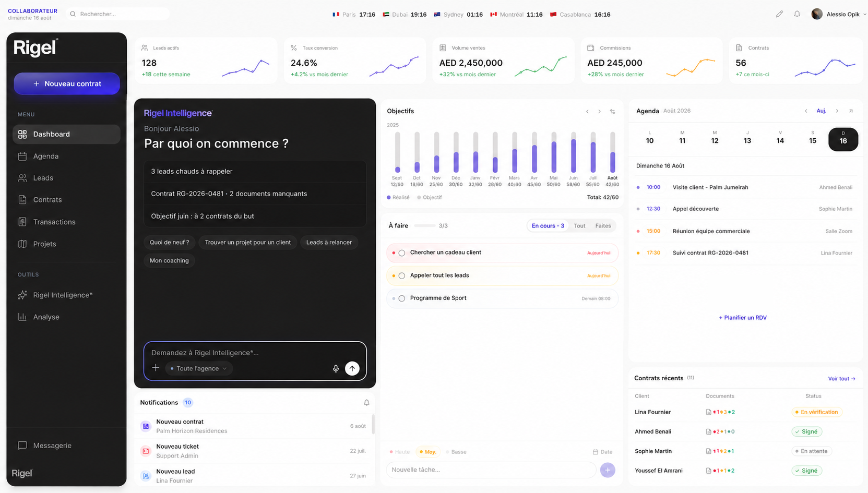Go to previous week in Agenda
868x493 pixels.
pyautogui.click(x=806, y=111)
